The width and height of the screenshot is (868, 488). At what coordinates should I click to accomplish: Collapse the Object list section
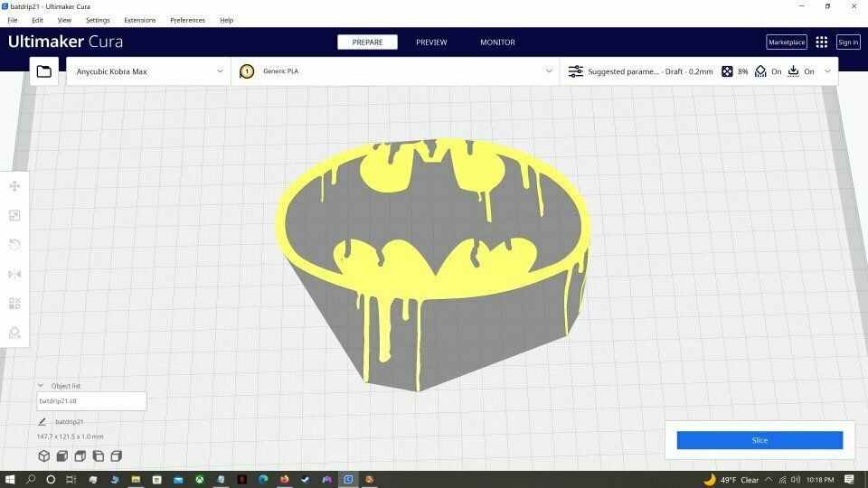41,386
